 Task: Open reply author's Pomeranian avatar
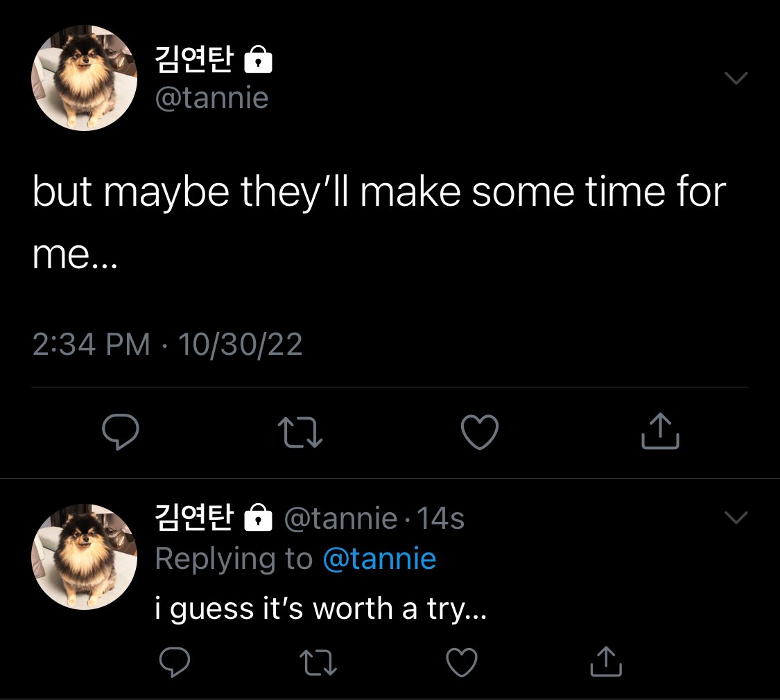(x=84, y=557)
